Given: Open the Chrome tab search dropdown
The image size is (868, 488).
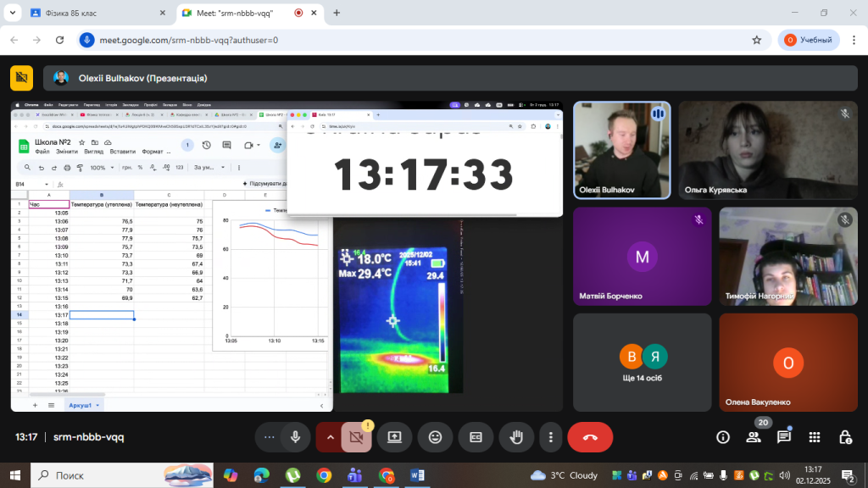Looking at the screenshot, I should (x=13, y=13).
